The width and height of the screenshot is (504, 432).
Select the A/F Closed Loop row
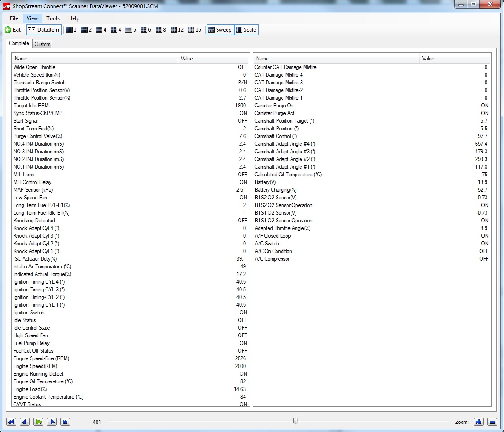(x=372, y=236)
